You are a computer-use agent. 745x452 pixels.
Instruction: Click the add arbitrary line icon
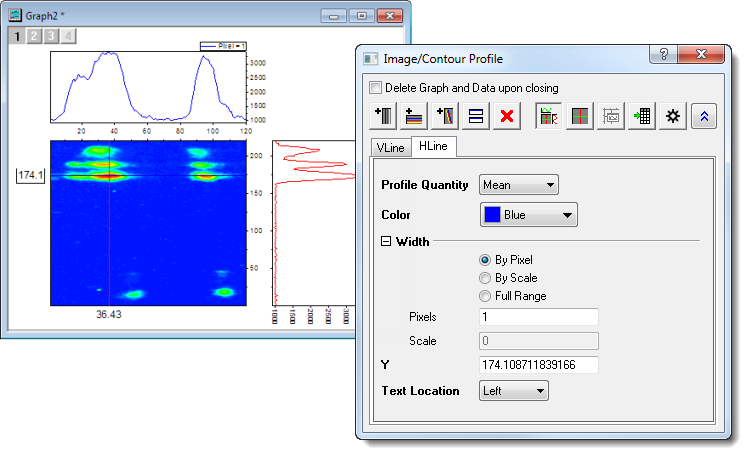pyautogui.click(x=446, y=116)
